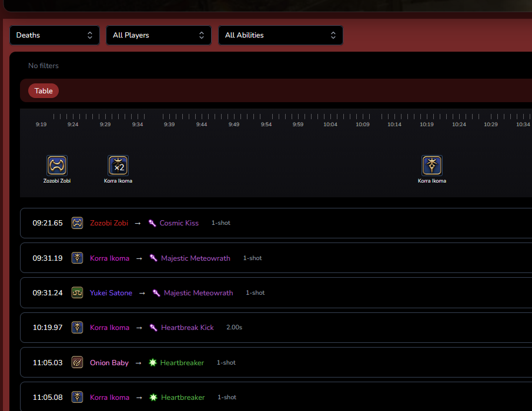
Task: Click Majestic Meteowrath in Yukei Satone row
Action: pos(199,293)
